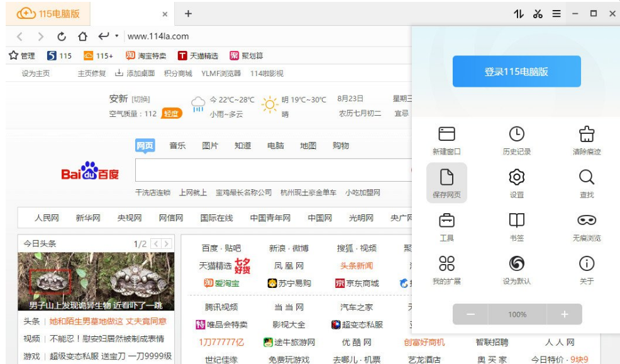
Task: Open 智联招聘 link
Action: point(492,342)
